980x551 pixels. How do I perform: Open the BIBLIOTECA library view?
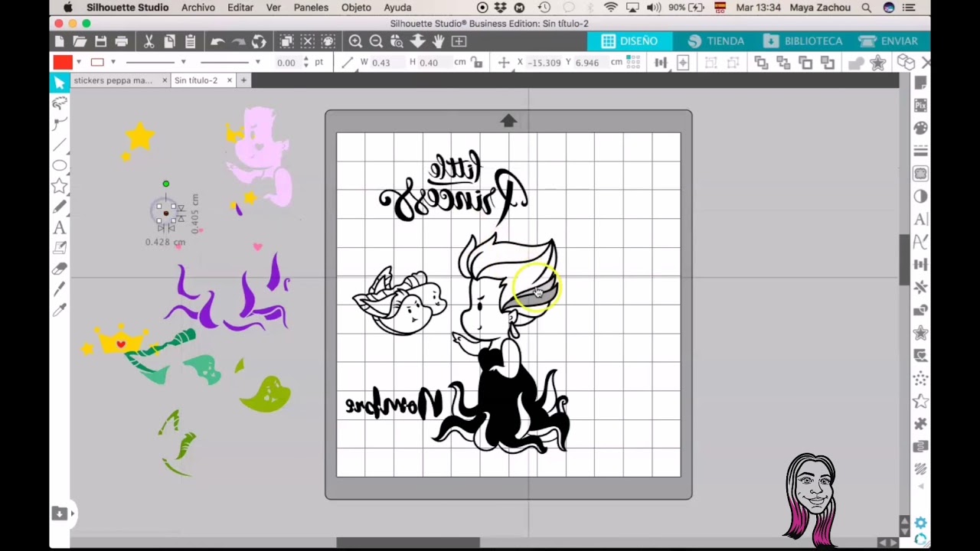(802, 41)
